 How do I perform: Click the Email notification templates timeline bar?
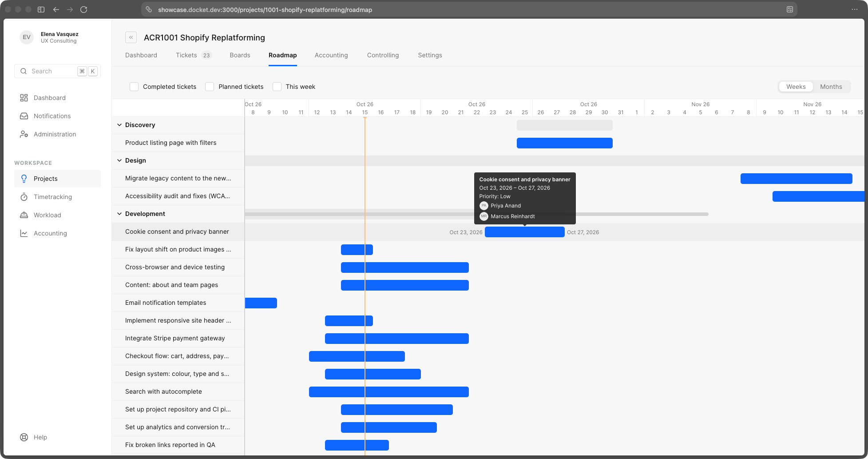pos(261,303)
